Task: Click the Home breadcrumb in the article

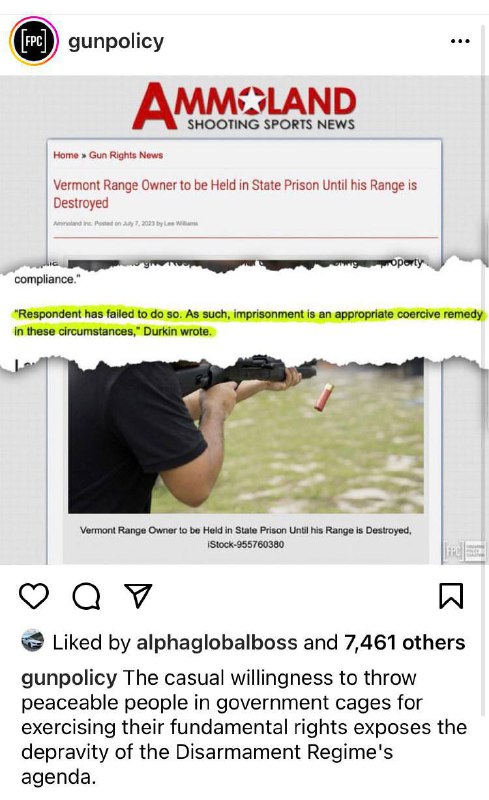Action: pos(66,155)
